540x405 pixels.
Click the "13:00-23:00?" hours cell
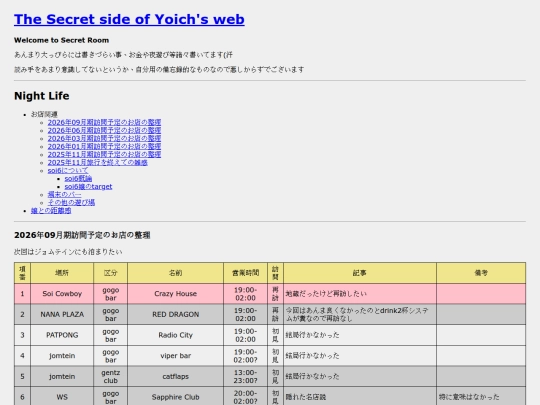click(x=246, y=376)
